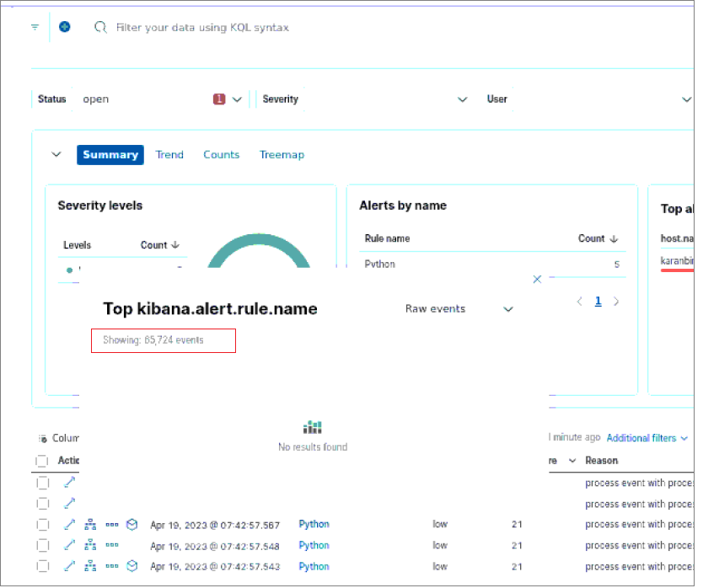Sort by Count in Severity levels table
The image size is (703, 588).
pyautogui.click(x=160, y=245)
